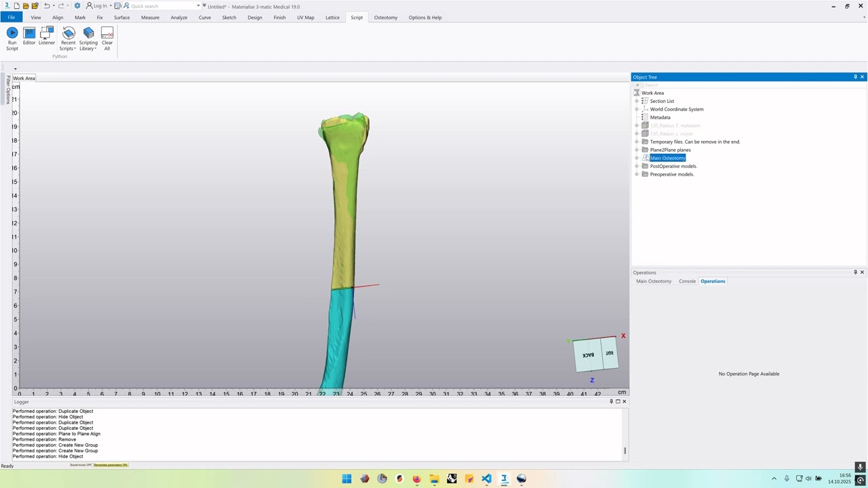This screenshot has height=488, width=868.
Task: Close the Logger panel
Action: pyautogui.click(x=625, y=401)
